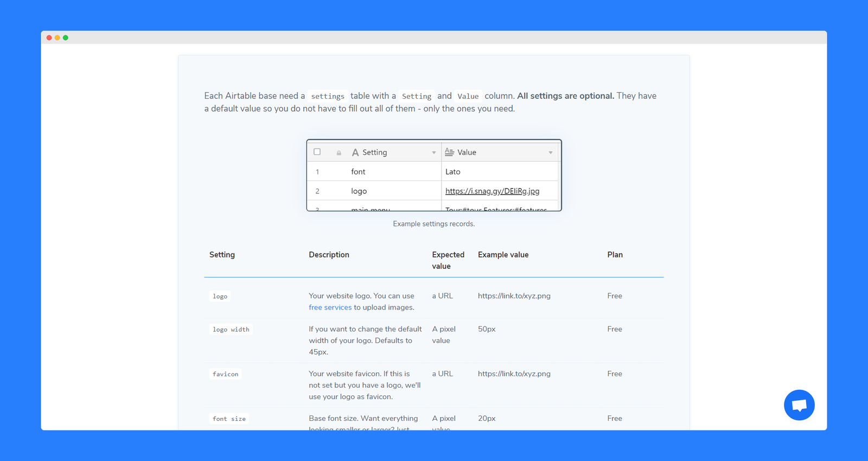The height and width of the screenshot is (461, 868).
Task: Click the 'Value' inline code in the intro
Action: (468, 96)
